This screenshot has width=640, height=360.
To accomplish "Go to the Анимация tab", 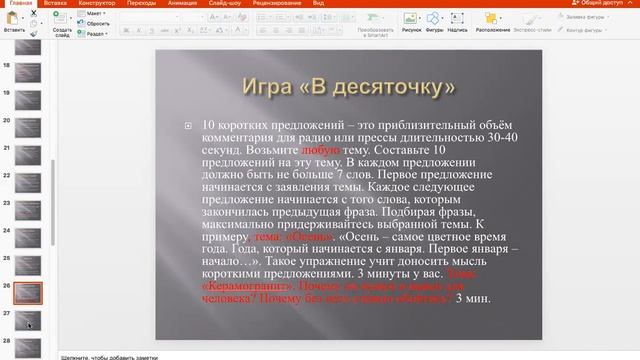I will tap(182, 3).
